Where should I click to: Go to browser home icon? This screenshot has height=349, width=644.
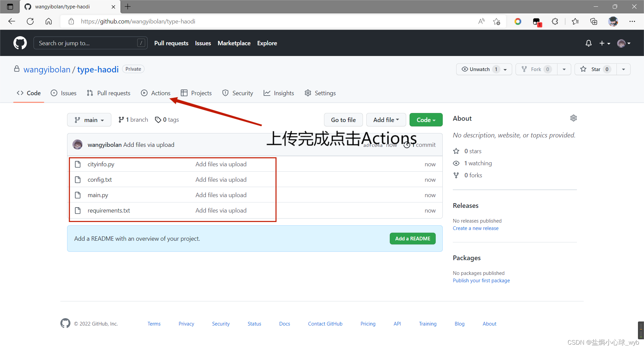coord(49,21)
